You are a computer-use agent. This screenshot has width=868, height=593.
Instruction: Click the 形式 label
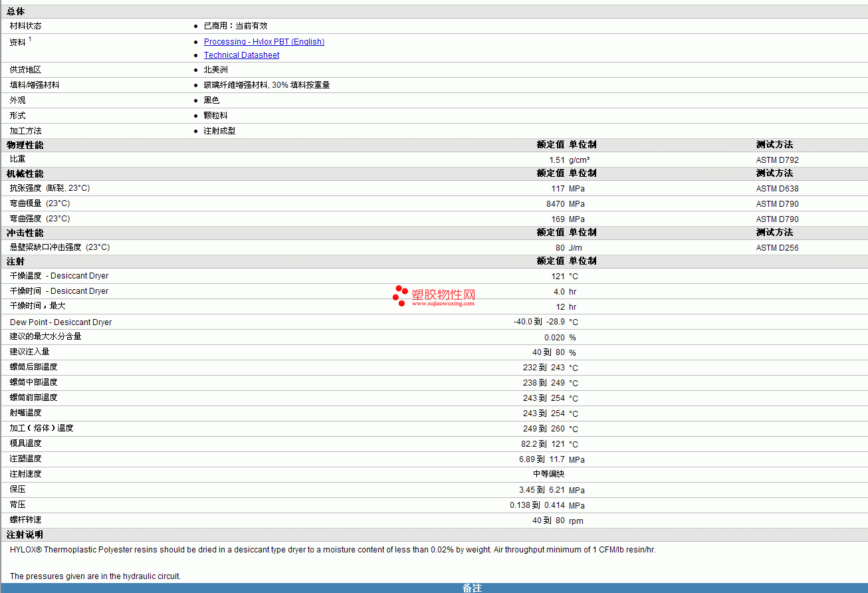[18, 116]
